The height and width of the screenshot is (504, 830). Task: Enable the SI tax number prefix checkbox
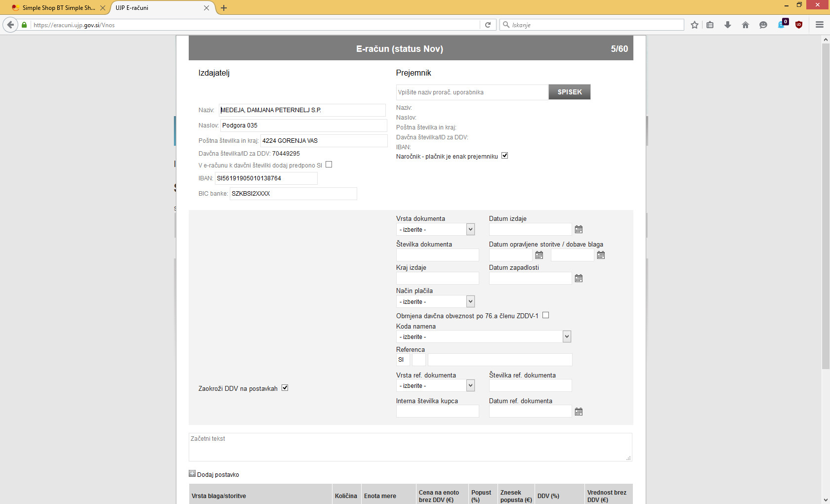point(329,165)
